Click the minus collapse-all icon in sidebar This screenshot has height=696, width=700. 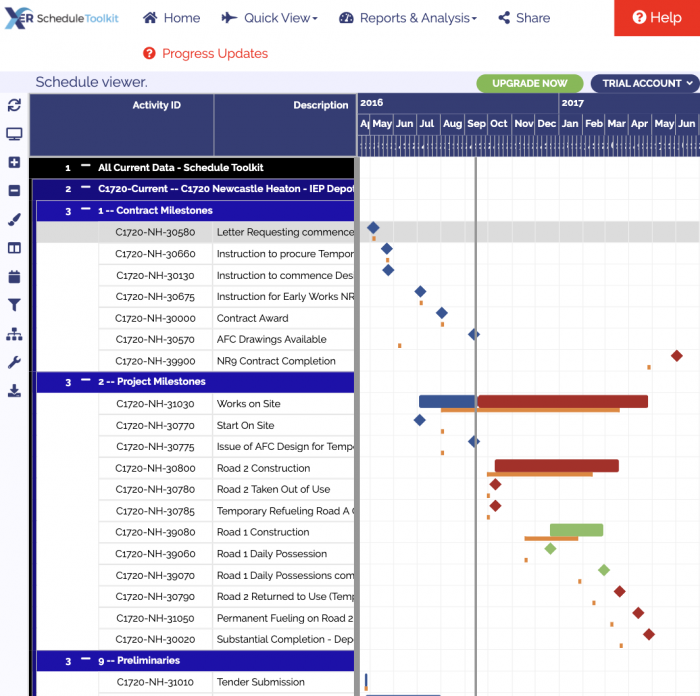pos(14,191)
